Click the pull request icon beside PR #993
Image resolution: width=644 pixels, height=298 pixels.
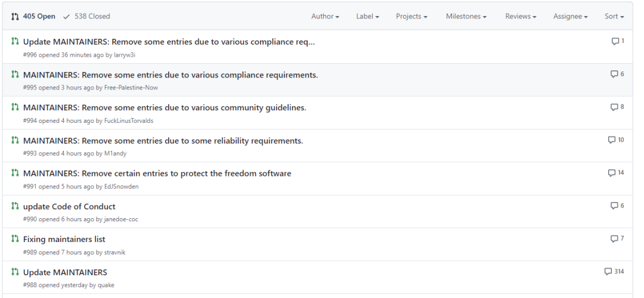(15, 140)
